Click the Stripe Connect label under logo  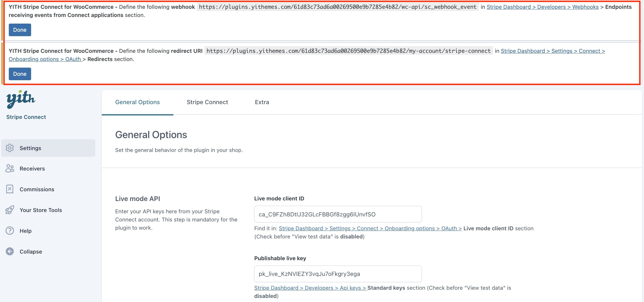(x=26, y=117)
